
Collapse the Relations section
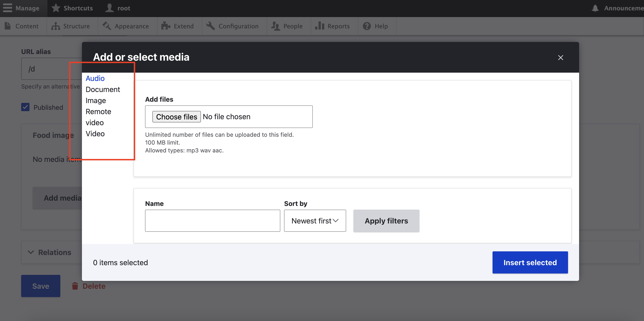click(31, 252)
